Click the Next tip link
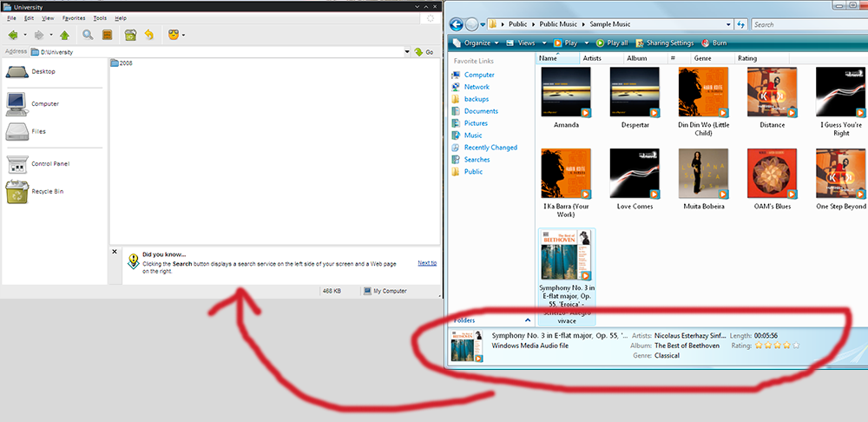Image resolution: width=868 pixels, height=422 pixels. (x=426, y=262)
